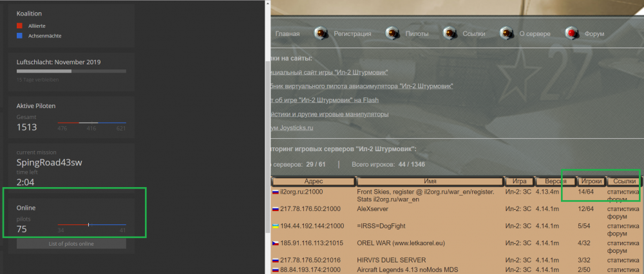Screen dimensions: 644x274
Task: Open the О сервере menu item
Action: click(535, 33)
